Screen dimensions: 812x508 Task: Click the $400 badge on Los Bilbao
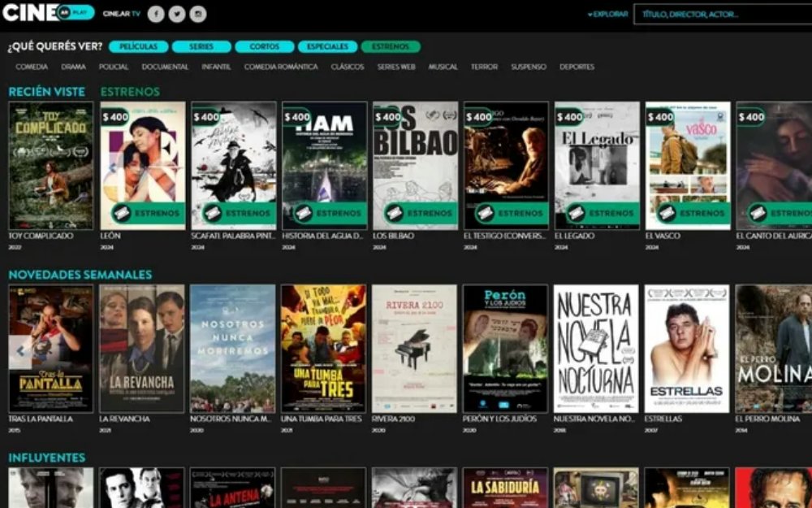click(x=388, y=117)
